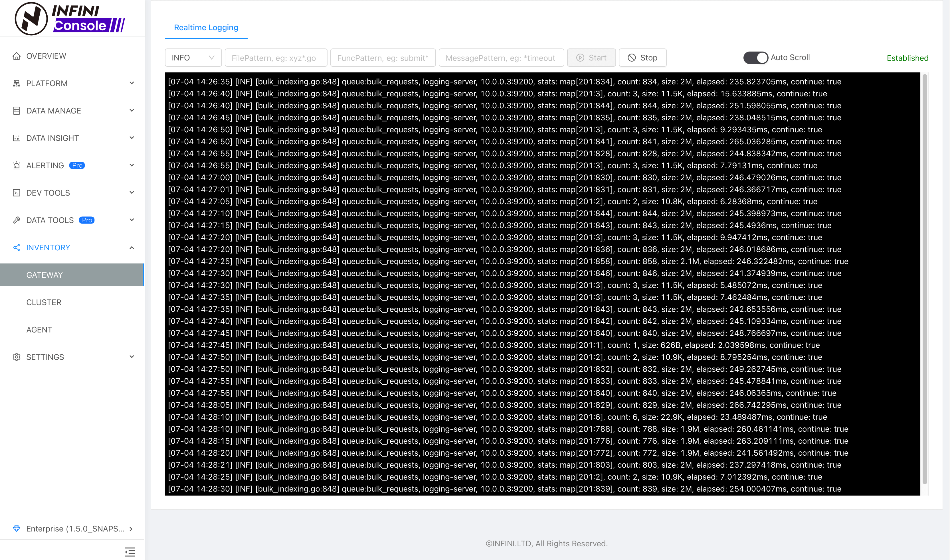The image size is (950, 560).
Task: Click the log line at 14:26:35
Action: [505, 82]
